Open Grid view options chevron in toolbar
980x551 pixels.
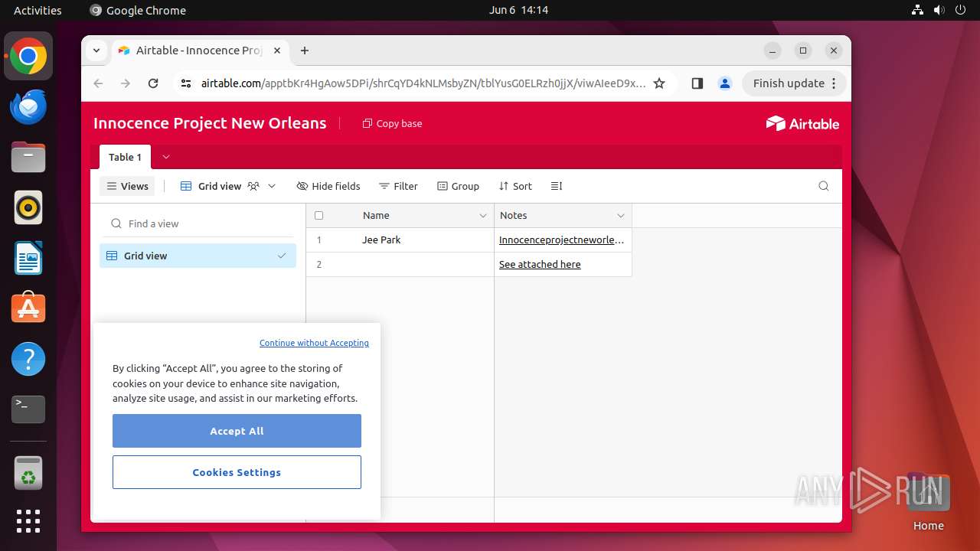(x=272, y=186)
